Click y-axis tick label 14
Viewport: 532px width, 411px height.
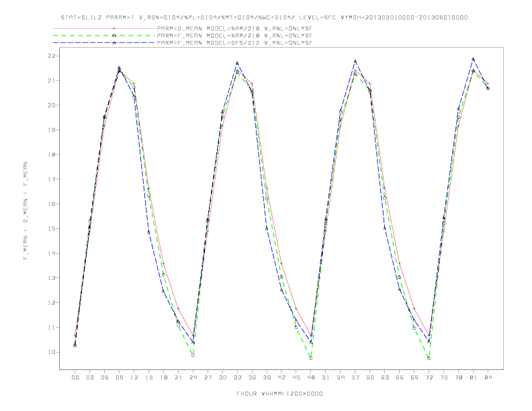point(52,253)
